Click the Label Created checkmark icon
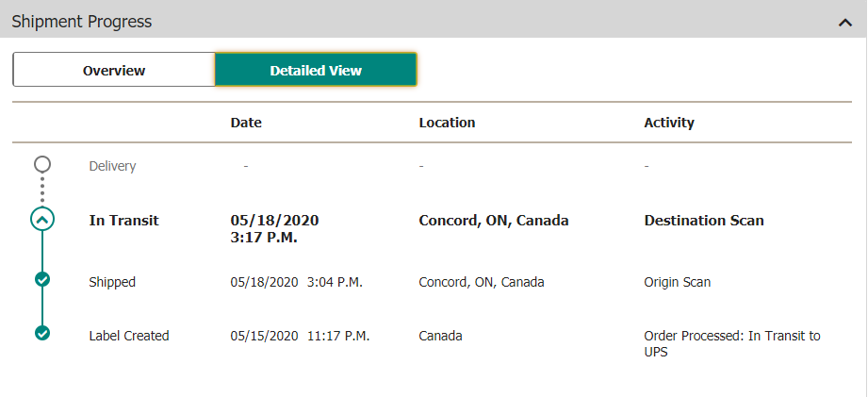The image size is (868, 397). coord(42,333)
